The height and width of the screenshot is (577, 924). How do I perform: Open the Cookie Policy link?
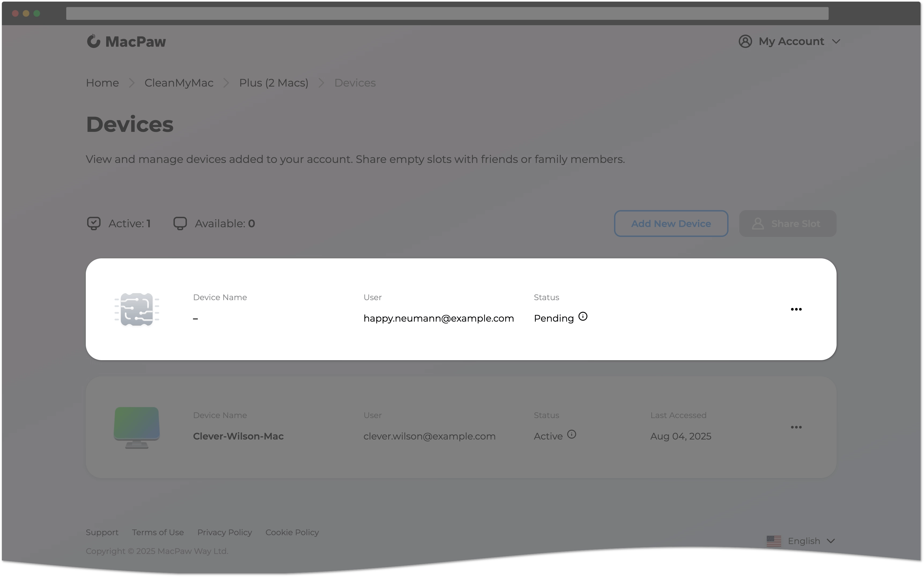click(292, 532)
